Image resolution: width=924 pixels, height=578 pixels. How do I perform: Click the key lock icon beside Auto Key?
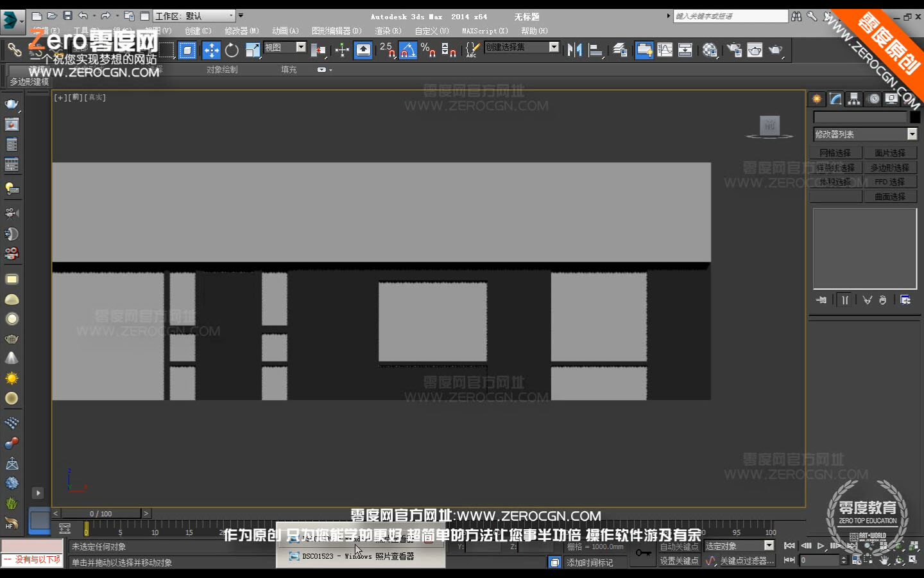pos(643,553)
